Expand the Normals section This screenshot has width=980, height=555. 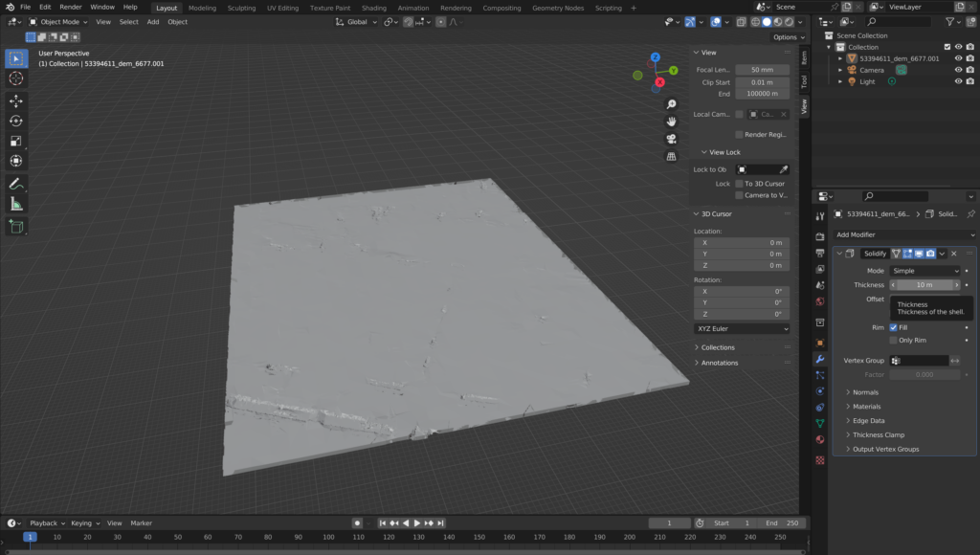coord(865,392)
